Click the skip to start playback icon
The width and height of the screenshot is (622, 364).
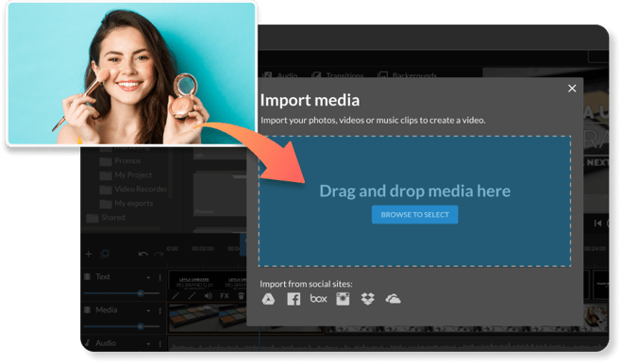tap(597, 223)
